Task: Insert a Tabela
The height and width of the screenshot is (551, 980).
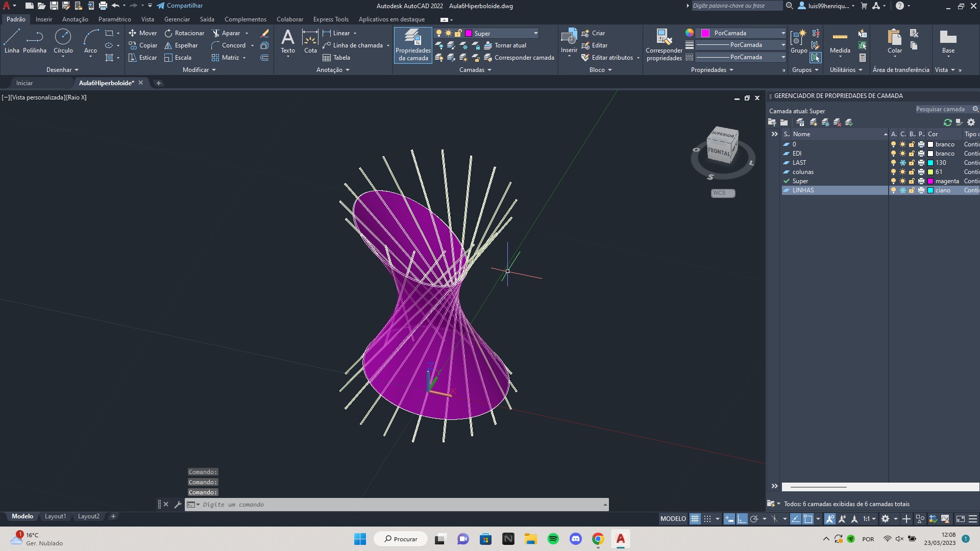Action: 336,57
